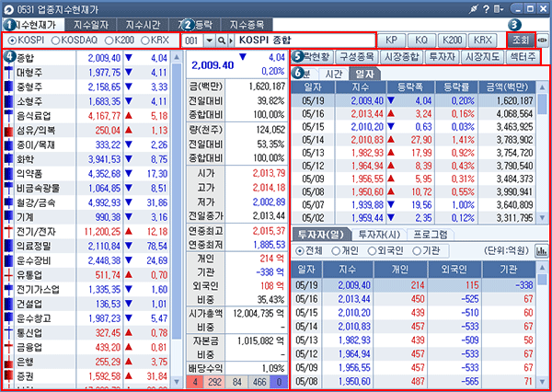Viewport: 552px width, 392px height.
Task: Click candlestick icon of 대형주 row
Action: tap(8, 73)
